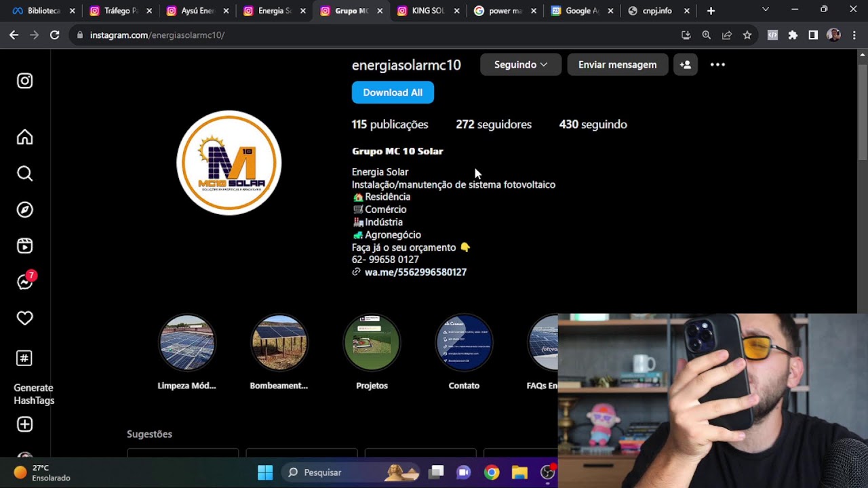Open the wa.me/5562996580127 link

click(416, 272)
